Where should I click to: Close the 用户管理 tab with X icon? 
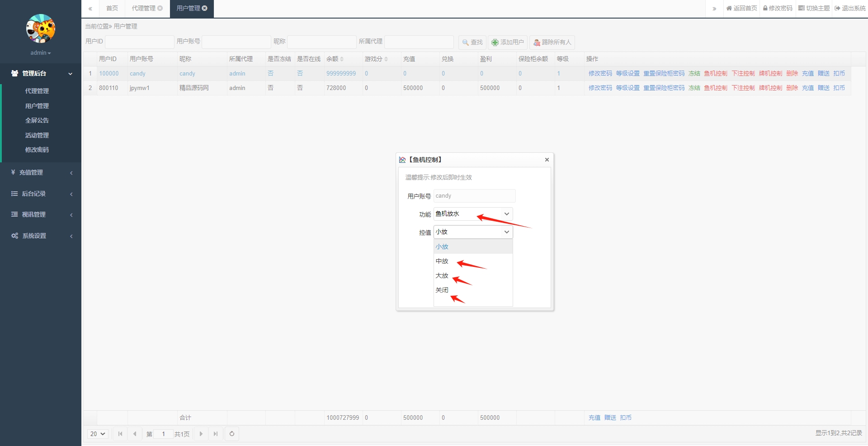[x=205, y=8]
